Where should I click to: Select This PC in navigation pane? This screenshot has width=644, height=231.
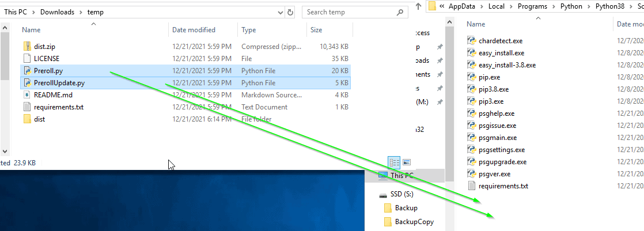pos(401,176)
